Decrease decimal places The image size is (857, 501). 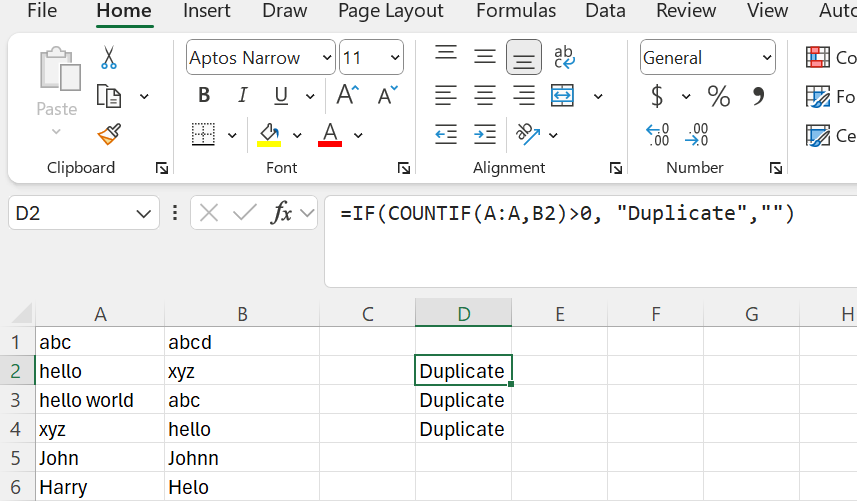(696, 134)
